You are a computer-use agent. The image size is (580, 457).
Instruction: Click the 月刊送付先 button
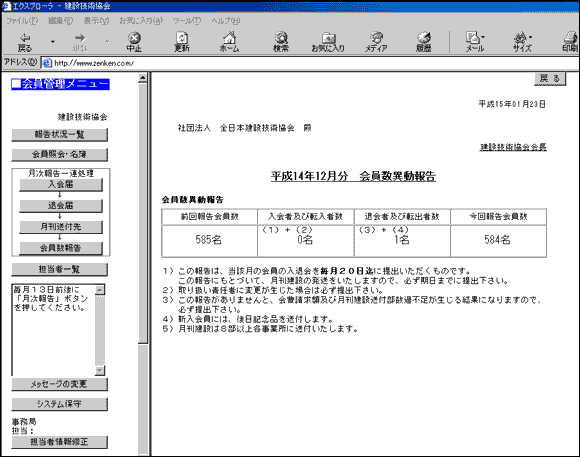point(61,227)
